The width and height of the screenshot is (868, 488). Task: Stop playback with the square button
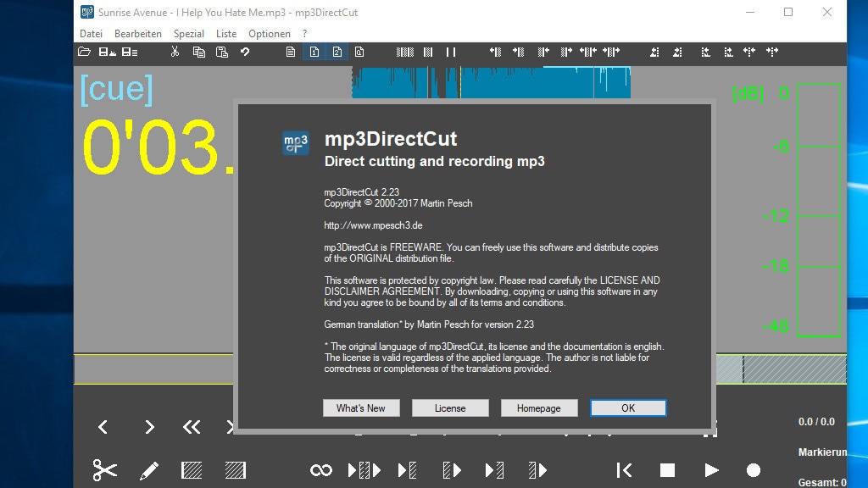(x=669, y=469)
